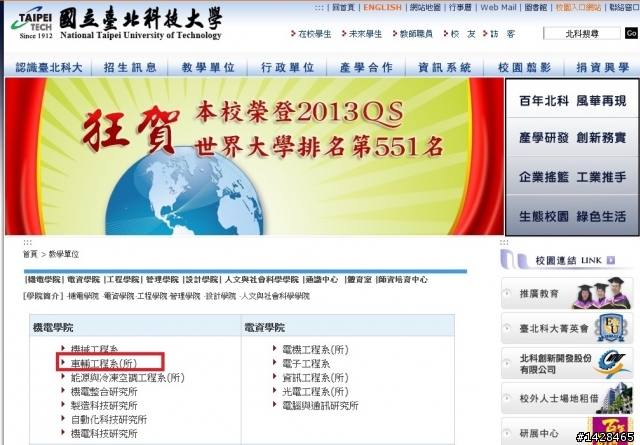Open 人文與社會科學學院 in the 學院簡介 row
Screen dimensions: 640x445
(x=276, y=296)
